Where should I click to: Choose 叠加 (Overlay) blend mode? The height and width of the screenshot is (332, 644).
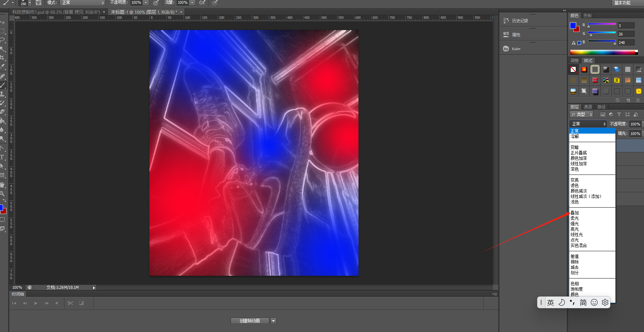tap(575, 213)
